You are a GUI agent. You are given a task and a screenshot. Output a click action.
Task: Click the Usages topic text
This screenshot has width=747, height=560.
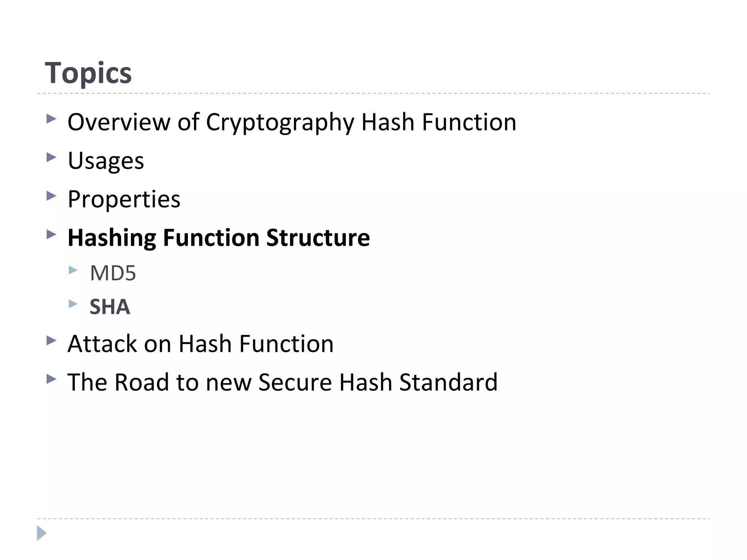(x=106, y=160)
